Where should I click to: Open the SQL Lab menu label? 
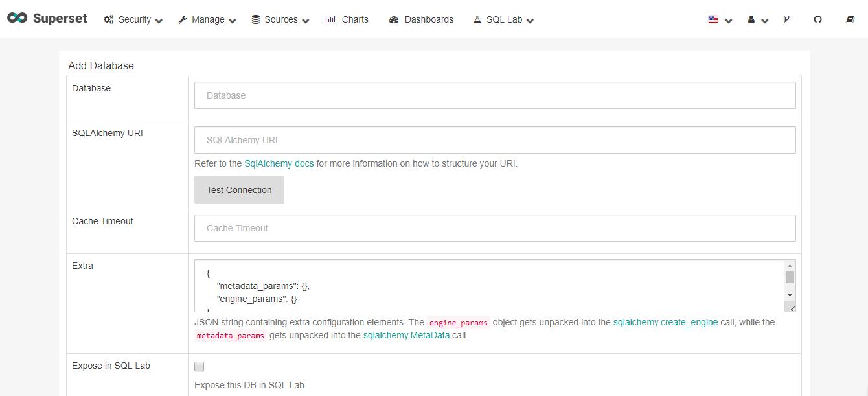tap(504, 19)
